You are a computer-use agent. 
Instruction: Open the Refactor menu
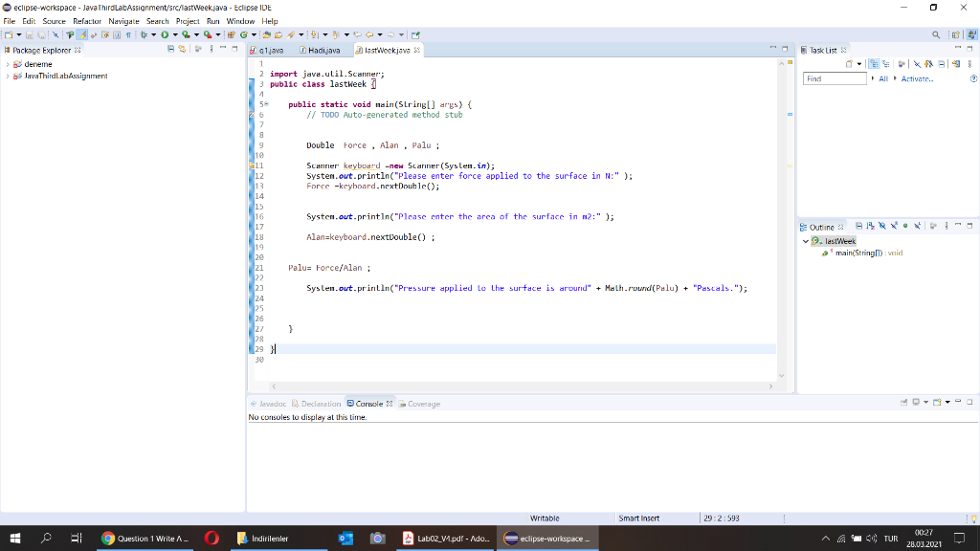87,21
